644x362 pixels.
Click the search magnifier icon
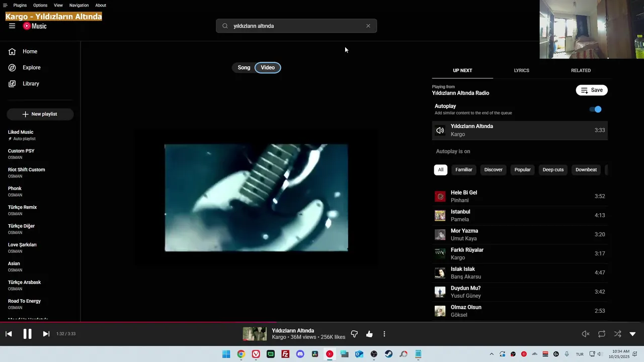225,26
